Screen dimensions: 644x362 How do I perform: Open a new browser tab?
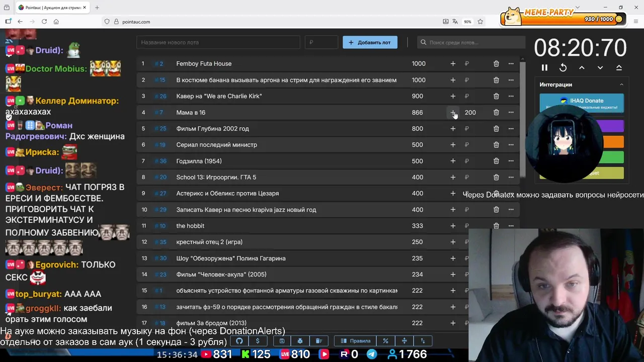tap(97, 8)
